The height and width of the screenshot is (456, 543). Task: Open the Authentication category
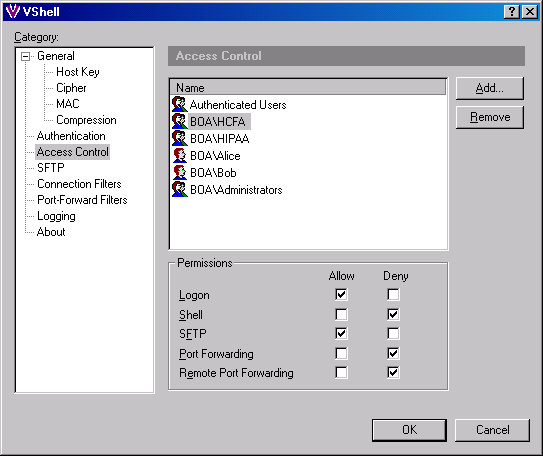click(x=71, y=136)
